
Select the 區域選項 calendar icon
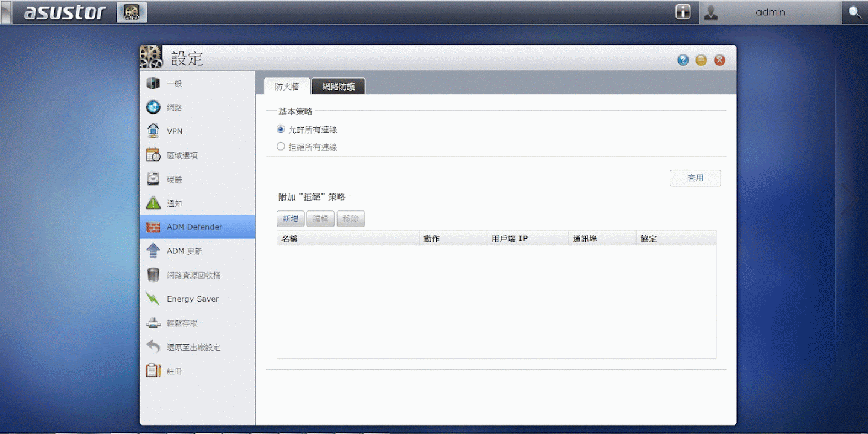[153, 155]
